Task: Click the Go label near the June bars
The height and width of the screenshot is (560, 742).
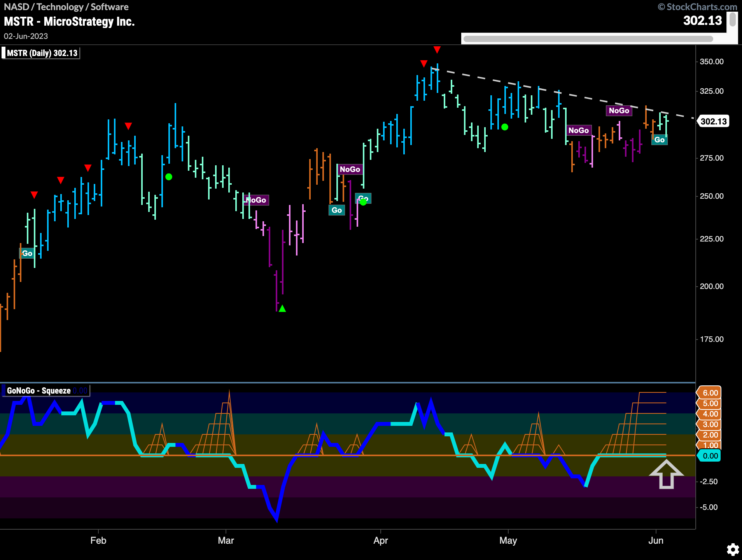Action: tap(660, 140)
